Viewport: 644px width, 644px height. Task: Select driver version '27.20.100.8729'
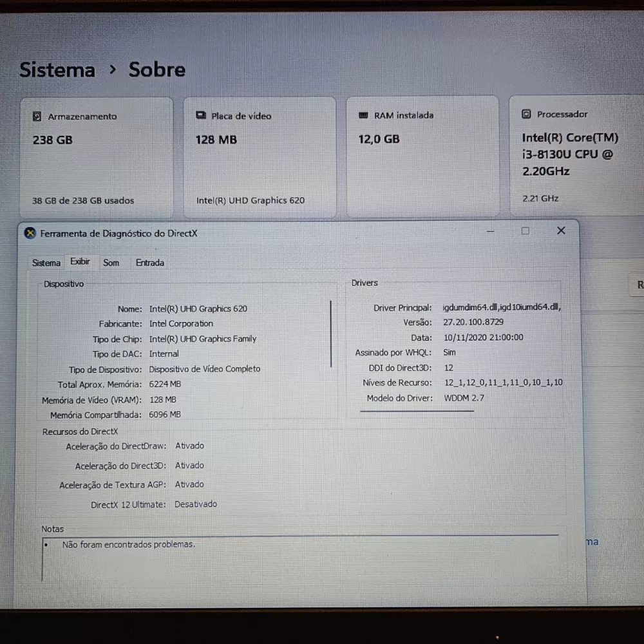[x=473, y=322]
